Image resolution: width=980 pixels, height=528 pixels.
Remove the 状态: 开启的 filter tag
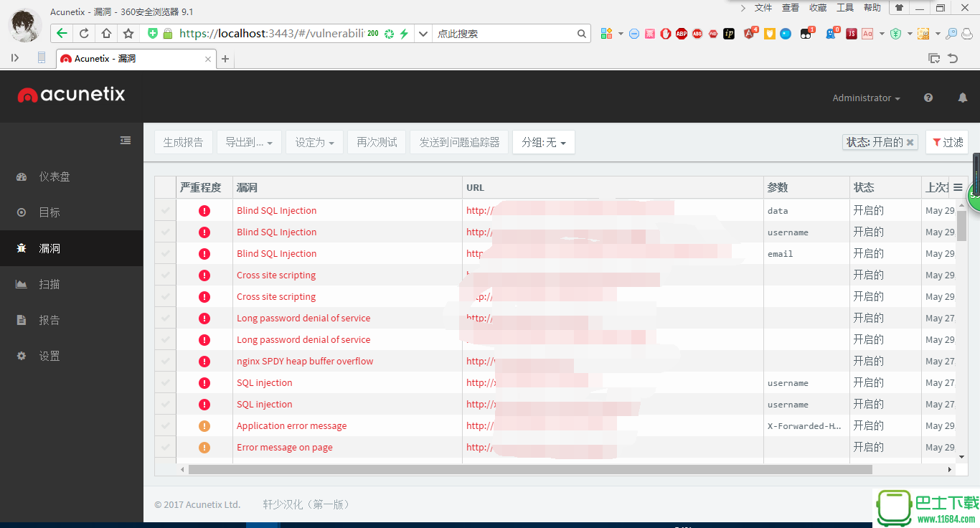910,142
